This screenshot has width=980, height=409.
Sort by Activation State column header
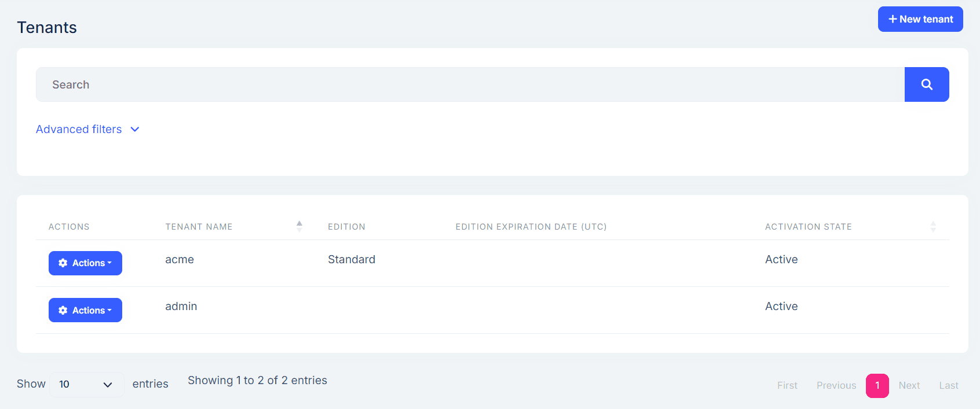click(x=808, y=227)
